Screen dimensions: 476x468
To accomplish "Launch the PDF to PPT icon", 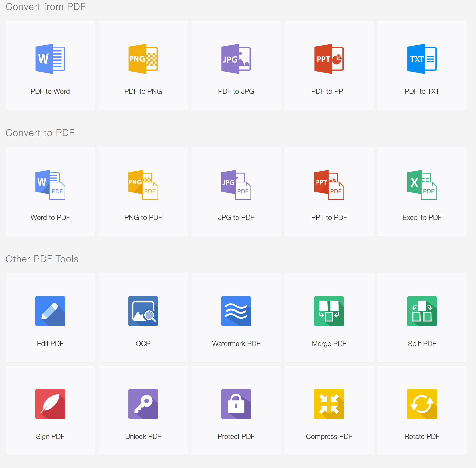I will (329, 59).
